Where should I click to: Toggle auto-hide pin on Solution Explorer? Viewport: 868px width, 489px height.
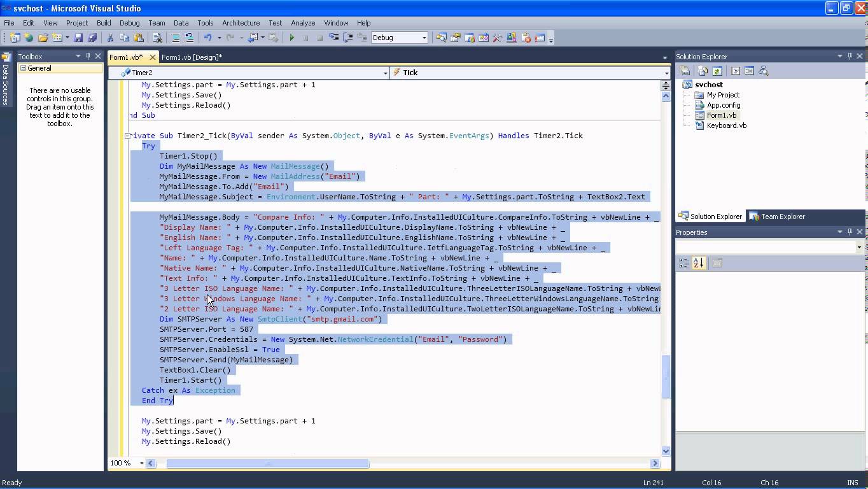850,56
